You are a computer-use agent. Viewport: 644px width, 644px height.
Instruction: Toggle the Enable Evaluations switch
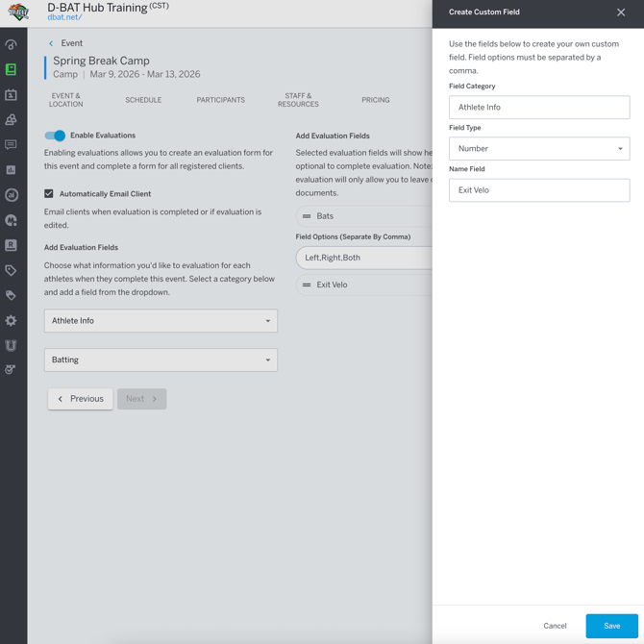point(55,136)
